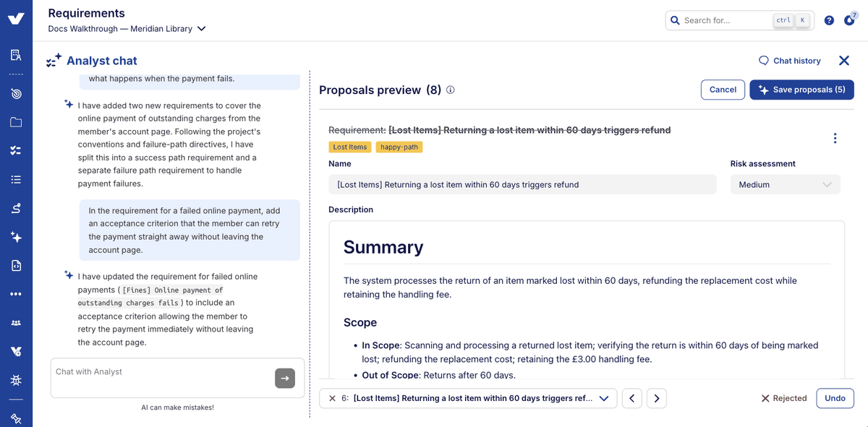Click the app logo in the sidebar

(x=16, y=18)
